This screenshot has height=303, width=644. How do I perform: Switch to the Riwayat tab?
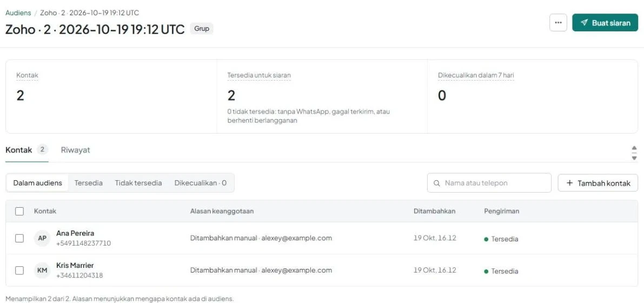pyautogui.click(x=76, y=150)
